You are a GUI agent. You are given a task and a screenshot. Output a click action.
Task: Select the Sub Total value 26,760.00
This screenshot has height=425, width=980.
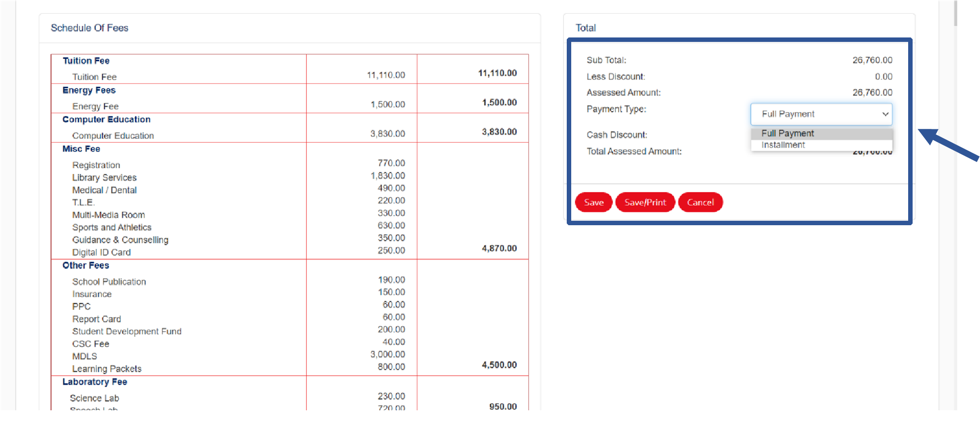[x=872, y=60]
